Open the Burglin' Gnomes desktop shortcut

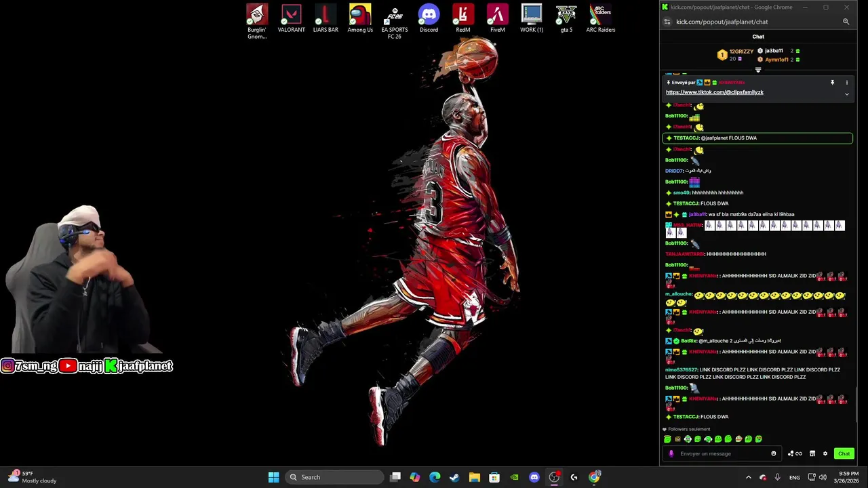pyautogui.click(x=257, y=21)
